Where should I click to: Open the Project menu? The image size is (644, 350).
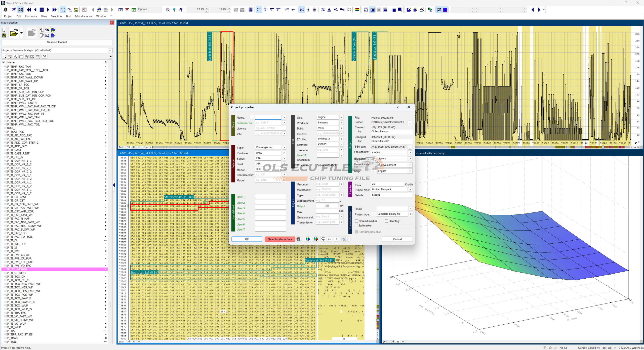8,16
